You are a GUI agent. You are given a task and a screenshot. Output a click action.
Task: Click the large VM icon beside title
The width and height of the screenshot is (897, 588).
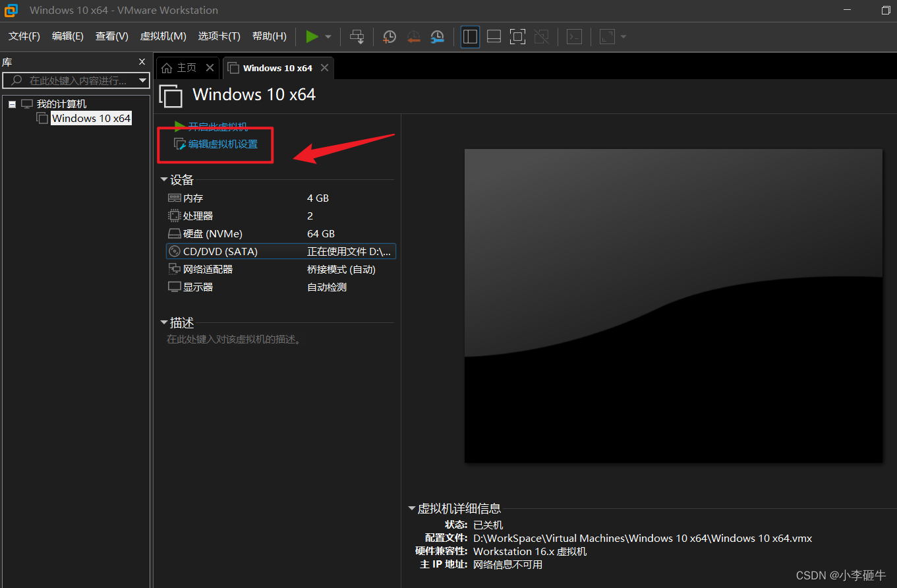[171, 96]
